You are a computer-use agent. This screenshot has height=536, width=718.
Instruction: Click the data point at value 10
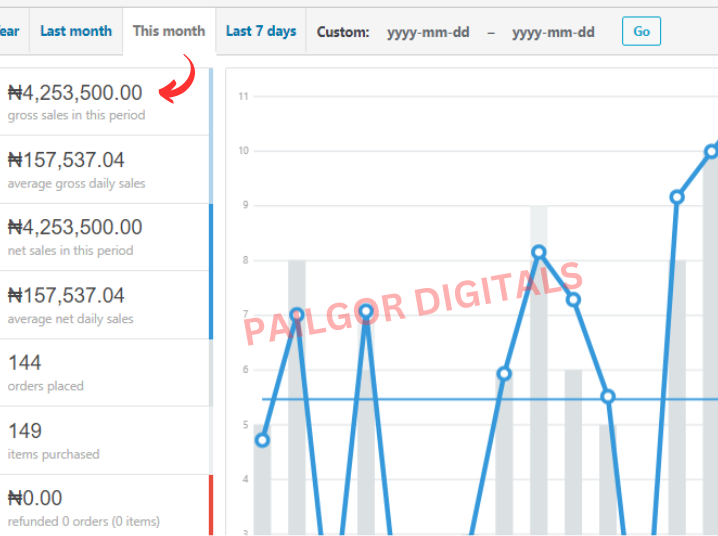(x=711, y=152)
